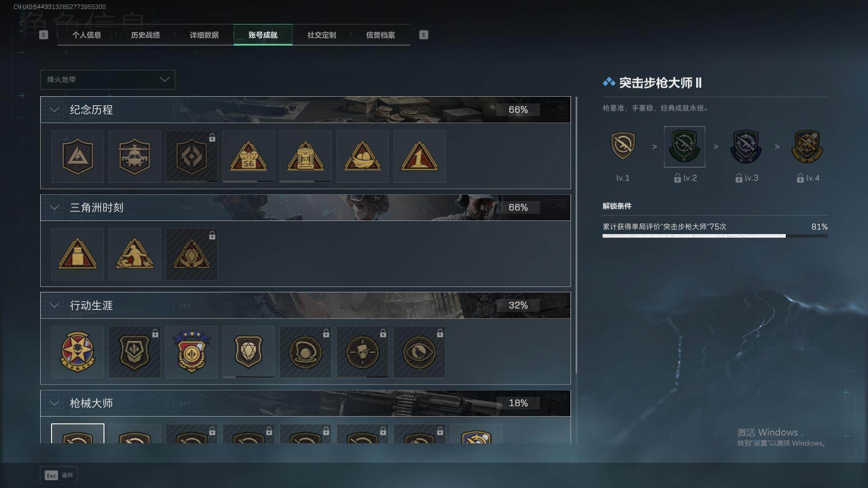Switch to the 历史战绩 tab
The height and width of the screenshot is (488, 868).
click(145, 35)
